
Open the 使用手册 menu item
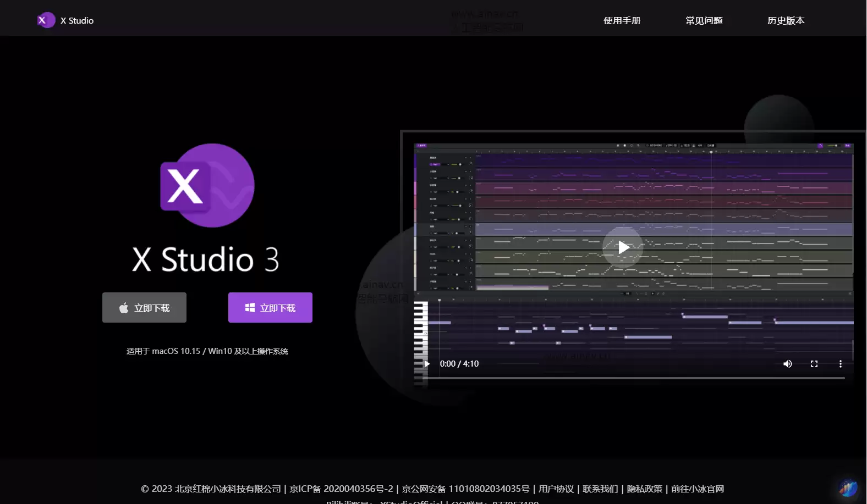(x=622, y=20)
